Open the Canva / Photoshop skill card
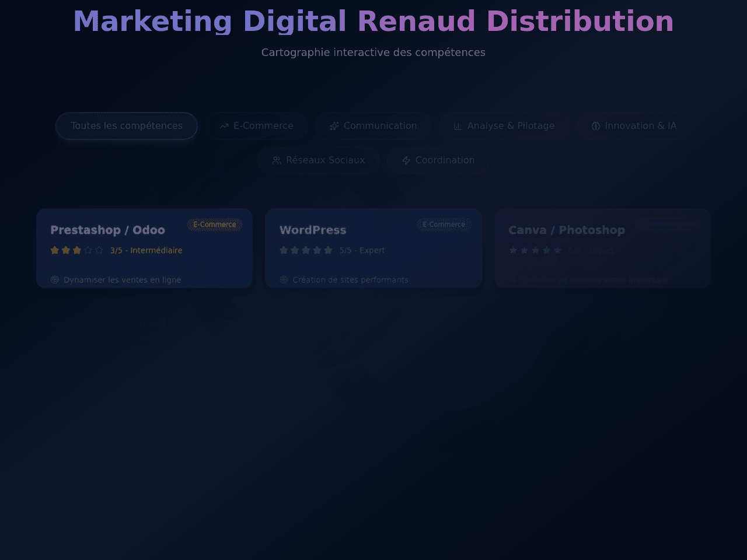Image resolution: width=747 pixels, height=560 pixels. click(603, 248)
